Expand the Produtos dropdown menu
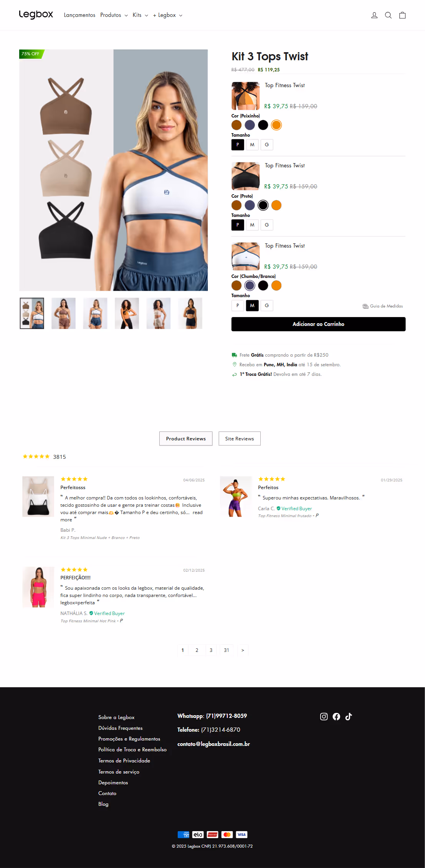The width and height of the screenshot is (425, 868). pyautogui.click(x=114, y=15)
